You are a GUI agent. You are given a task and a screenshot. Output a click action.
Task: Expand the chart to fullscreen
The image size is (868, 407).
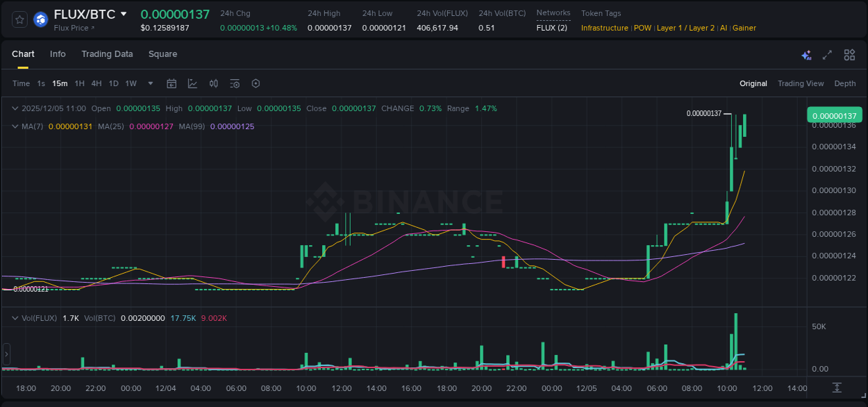826,54
